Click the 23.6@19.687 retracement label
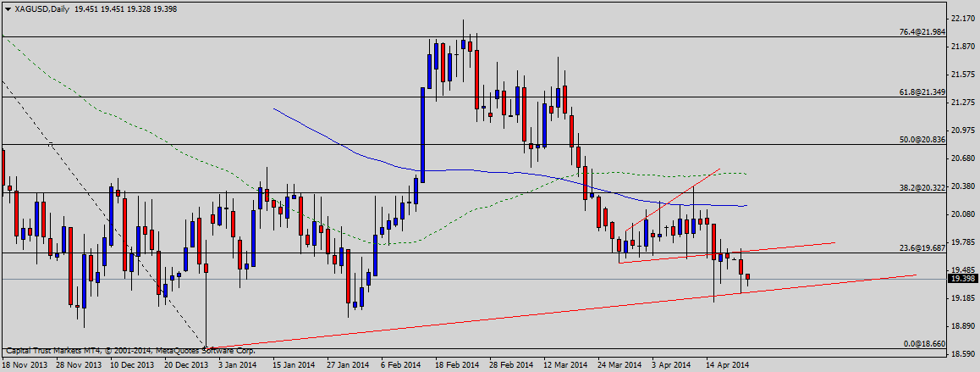Screen dimensions: 980x372 pos(920,247)
